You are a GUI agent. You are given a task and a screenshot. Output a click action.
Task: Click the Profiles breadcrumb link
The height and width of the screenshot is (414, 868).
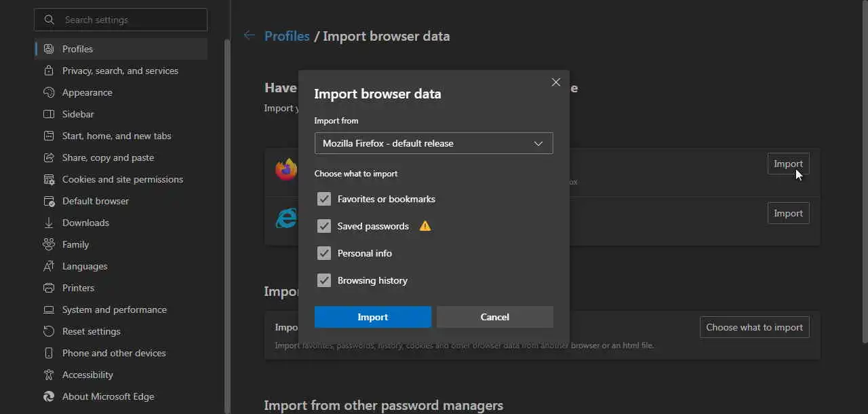[287, 36]
